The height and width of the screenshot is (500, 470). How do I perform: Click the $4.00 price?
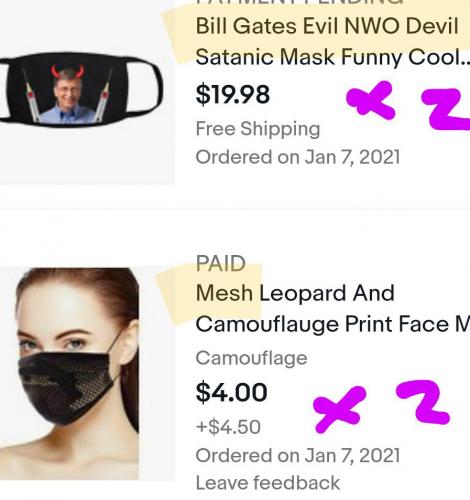coord(232,392)
